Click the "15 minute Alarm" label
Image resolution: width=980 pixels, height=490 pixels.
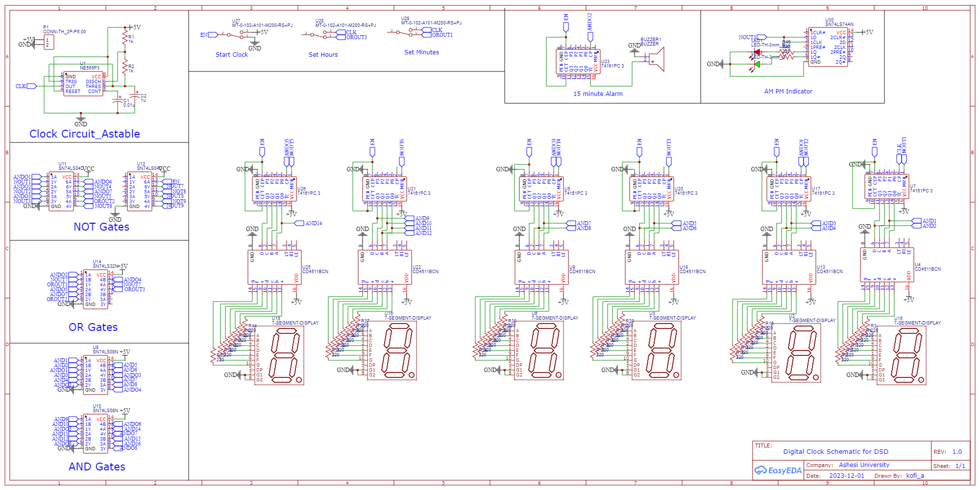pyautogui.click(x=598, y=94)
